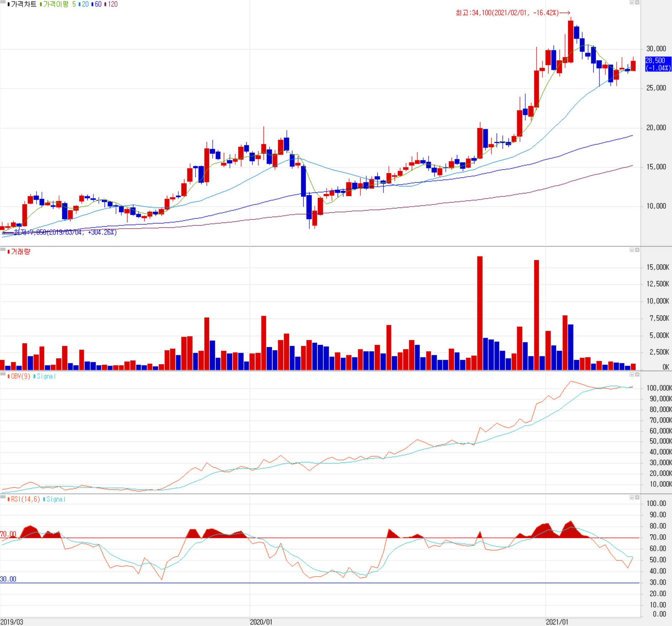Click the green color marker of 가격이평 5
The height and width of the screenshot is (626, 672).
[41, 4]
